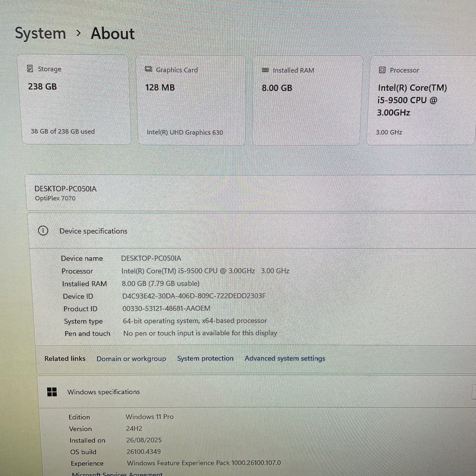
Task: Click the Graphics Card icon
Action: [148, 70]
